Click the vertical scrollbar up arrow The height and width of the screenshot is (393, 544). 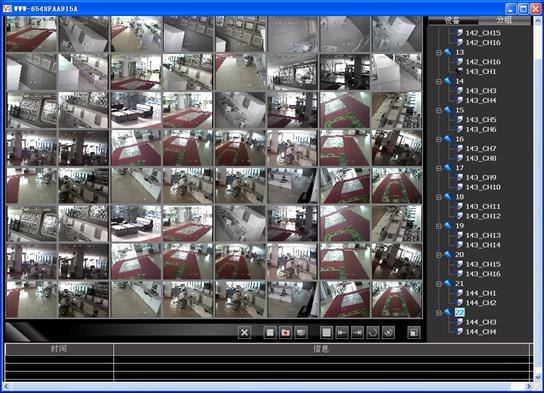click(x=538, y=20)
